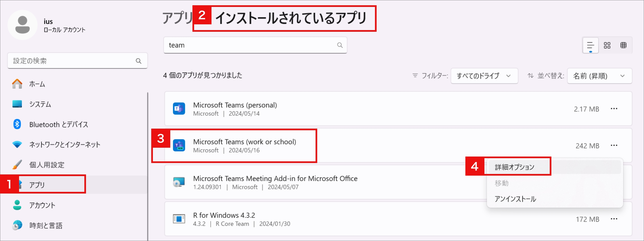Click the 並べ替え sort arrows icon

tap(530, 75)
